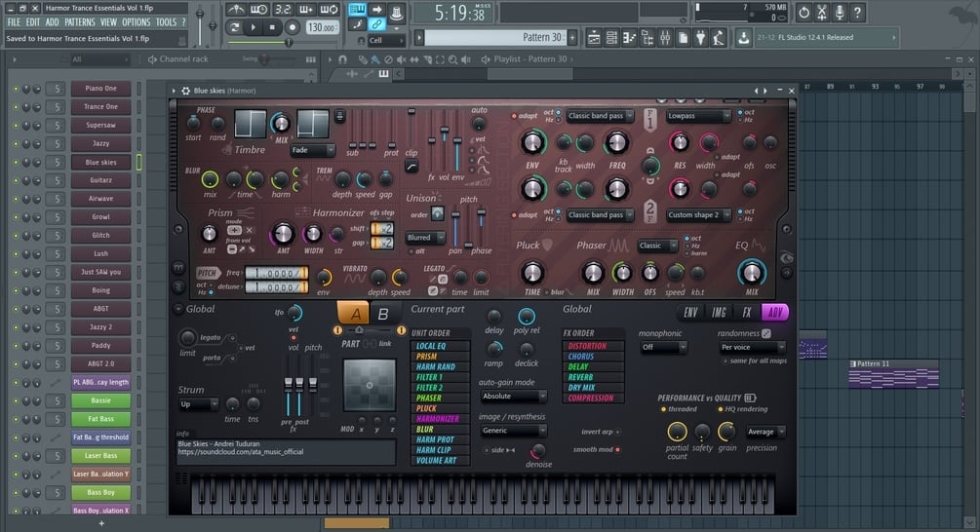The width and height of the screenshot is (980, 532).
Task: Click the loop recording icon
Action: (330, 10)
